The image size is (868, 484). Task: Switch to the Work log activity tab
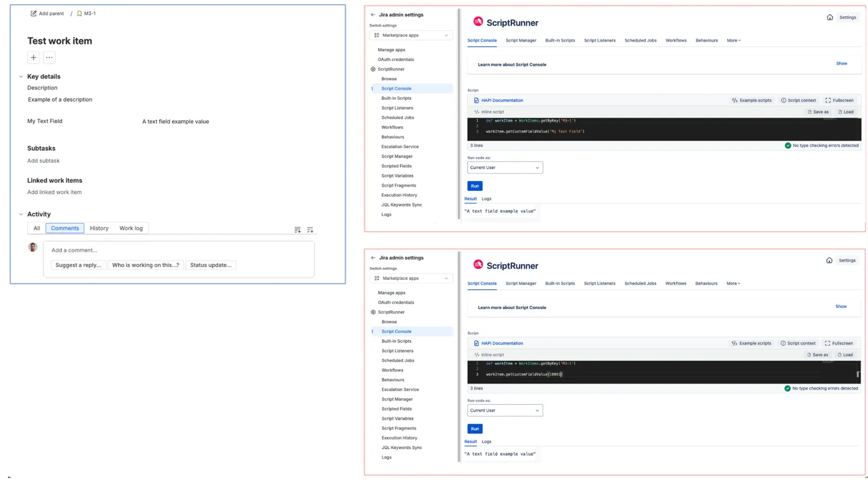[x=131, y=228]
